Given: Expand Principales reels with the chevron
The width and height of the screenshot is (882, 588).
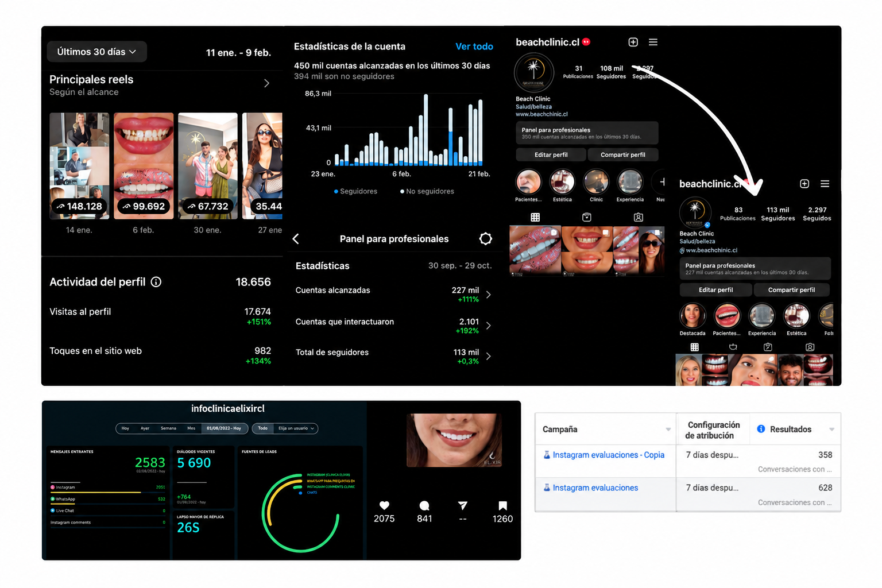Looking at the screenshot, I should 266,83.
